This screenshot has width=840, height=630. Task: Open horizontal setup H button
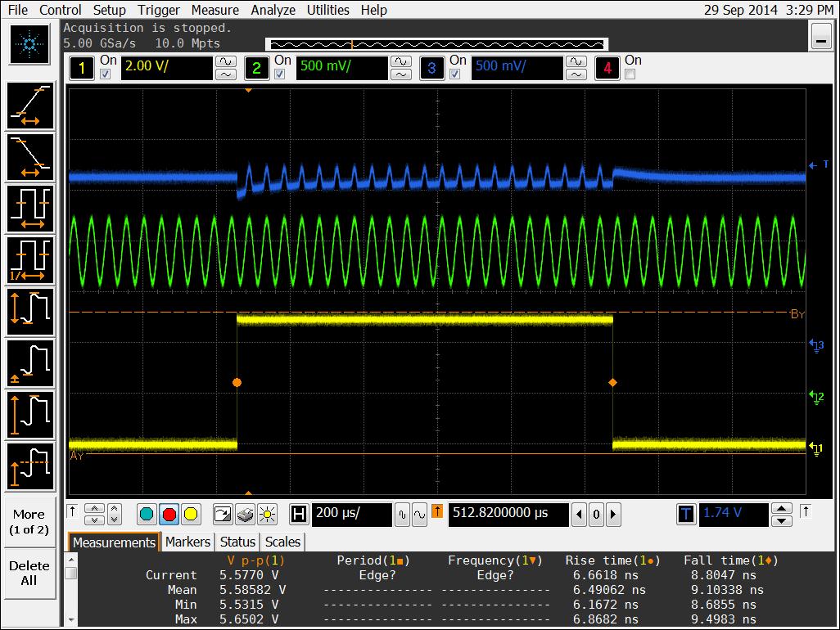coord(298,515)
